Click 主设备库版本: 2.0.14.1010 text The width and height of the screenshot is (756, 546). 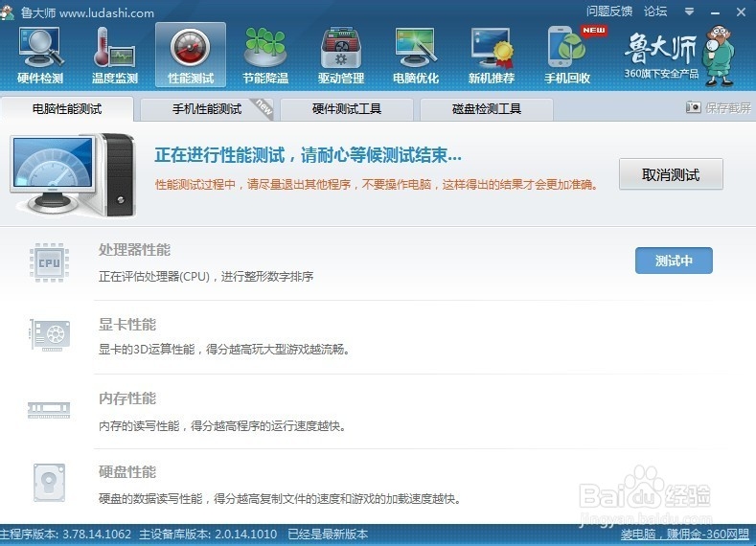[208, 534]
